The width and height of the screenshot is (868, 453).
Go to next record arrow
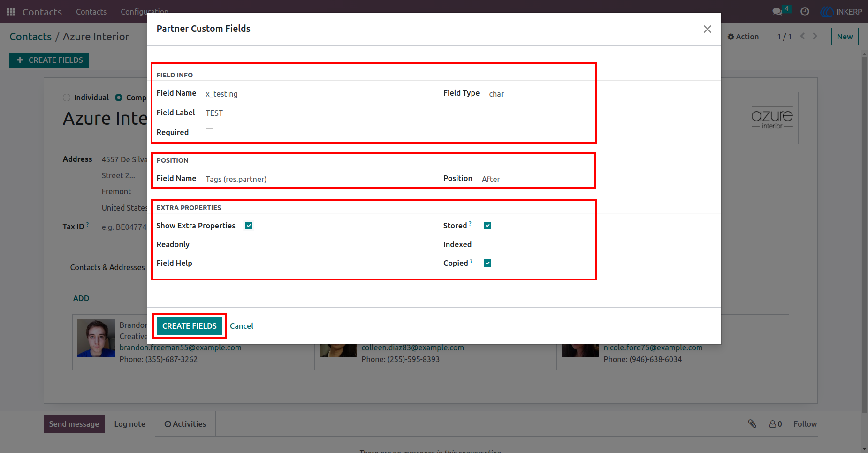pos(815,36)
